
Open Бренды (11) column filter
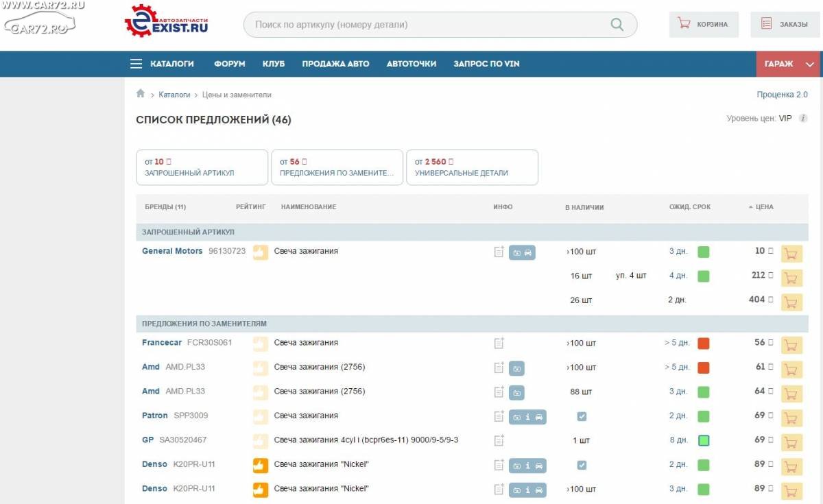pyautogui.click(x=165, y=207)
